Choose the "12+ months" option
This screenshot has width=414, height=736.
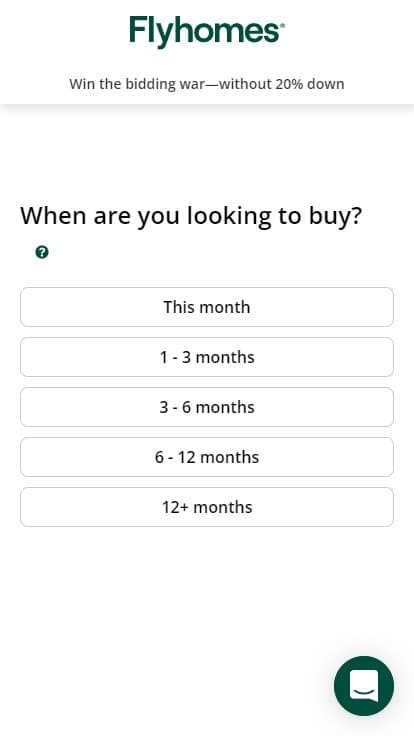[x=207, y=507]
